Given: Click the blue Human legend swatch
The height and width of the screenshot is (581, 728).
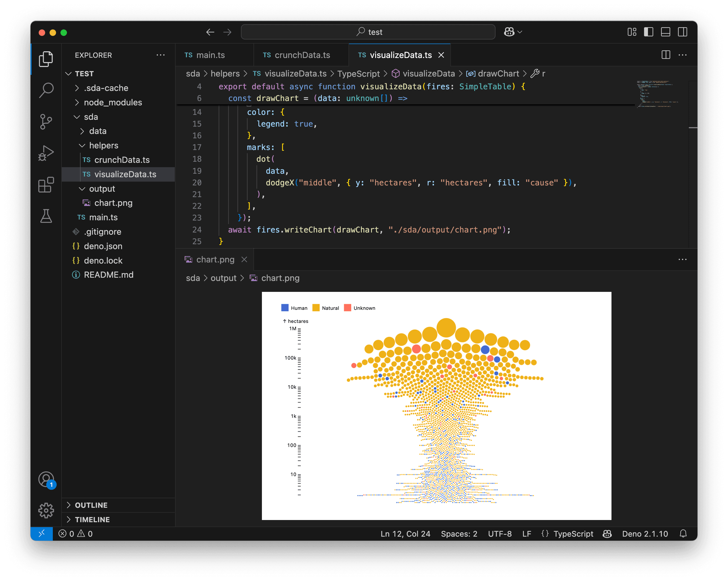Looking at the screenshot, I should pyautogui.click(x=285, y=308).
